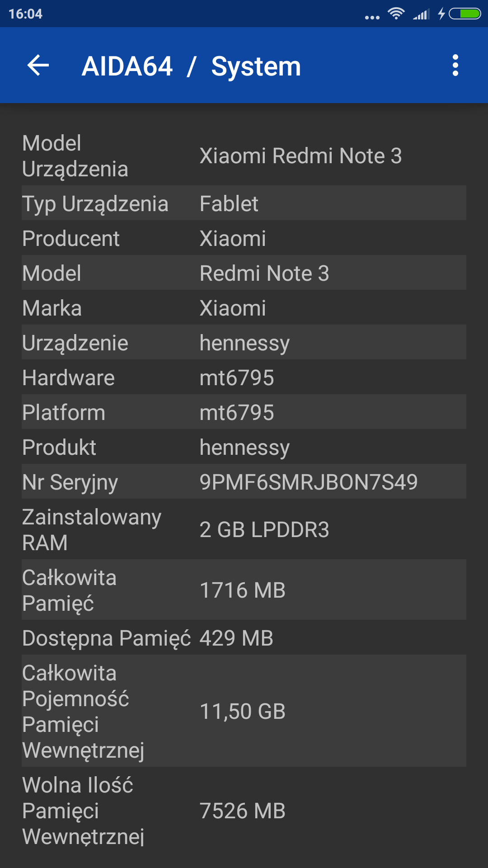Select the Model Urządzenia row

pos(244,156)
